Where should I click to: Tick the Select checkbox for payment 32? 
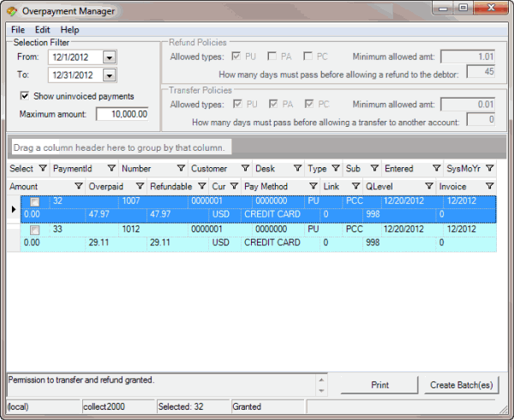click(x=35, y=202)
